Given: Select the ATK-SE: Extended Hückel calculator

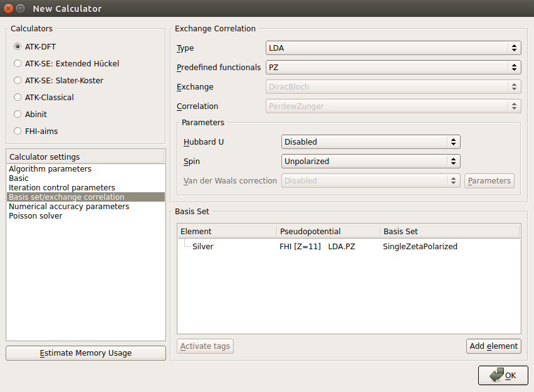Looking at the screenshot, I should pyautogui.click(x=66, y=64).
